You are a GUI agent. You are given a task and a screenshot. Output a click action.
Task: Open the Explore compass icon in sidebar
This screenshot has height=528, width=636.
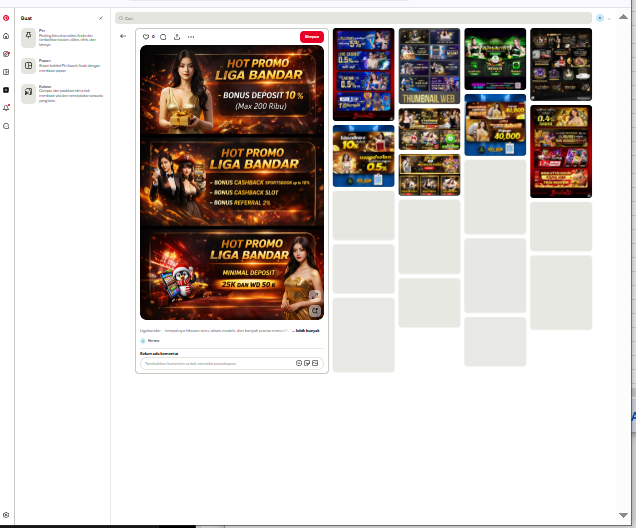(x=6, y=54)
